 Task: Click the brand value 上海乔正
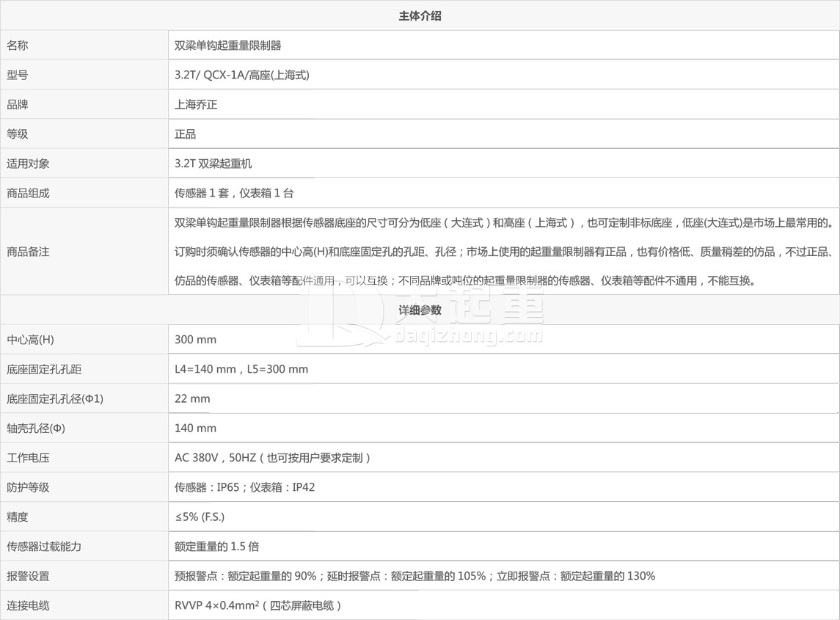(x=196, y=104)
